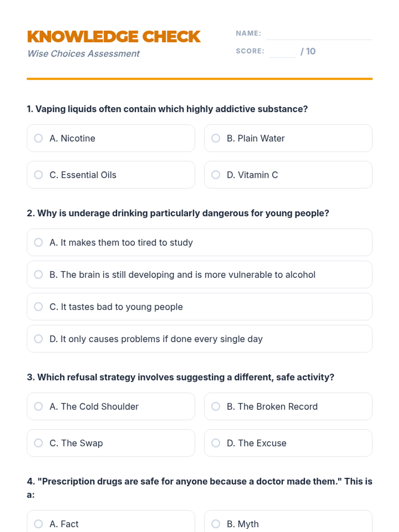Pick 'It only causes problems if done every single day'
399x532 pixels.
click(x=199, y=339)
